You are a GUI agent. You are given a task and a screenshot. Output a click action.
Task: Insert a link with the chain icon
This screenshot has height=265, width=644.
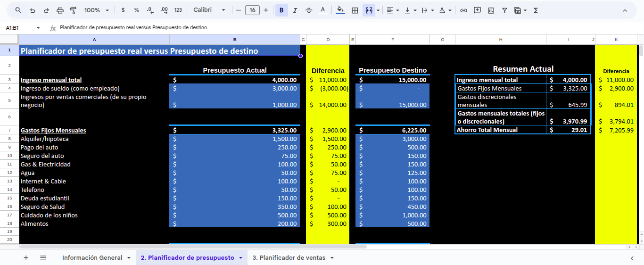coord(463,10)
